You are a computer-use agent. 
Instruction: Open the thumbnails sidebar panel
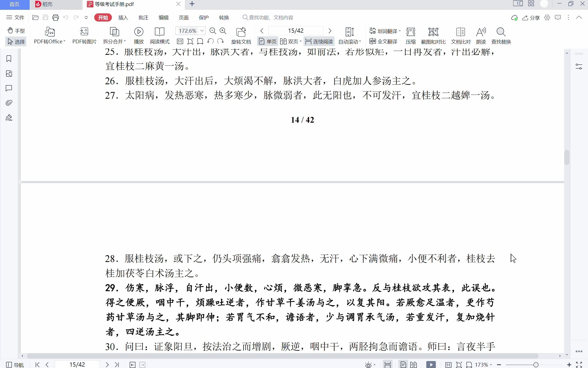(9, 74)
